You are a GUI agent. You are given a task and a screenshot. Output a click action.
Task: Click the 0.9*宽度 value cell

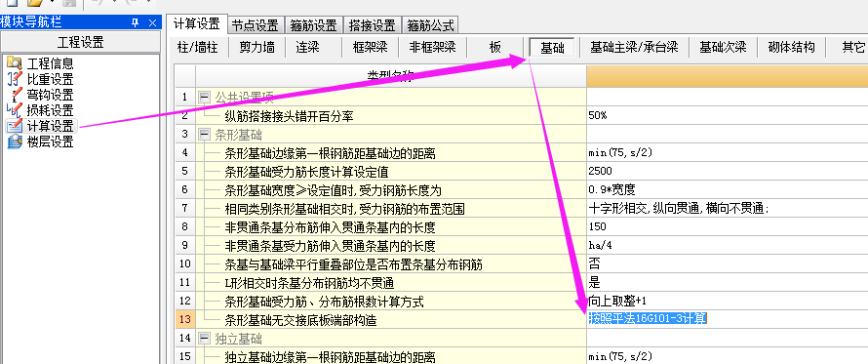(727, 189)
